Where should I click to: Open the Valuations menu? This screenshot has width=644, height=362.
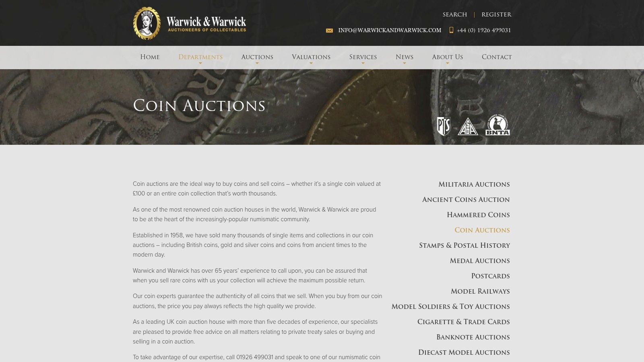click(311, 57)
